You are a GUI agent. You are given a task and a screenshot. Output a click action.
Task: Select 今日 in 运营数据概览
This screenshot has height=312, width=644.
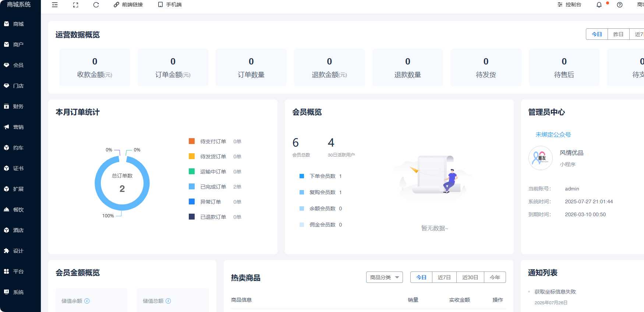pyautogui.click(x=597, y=34)
